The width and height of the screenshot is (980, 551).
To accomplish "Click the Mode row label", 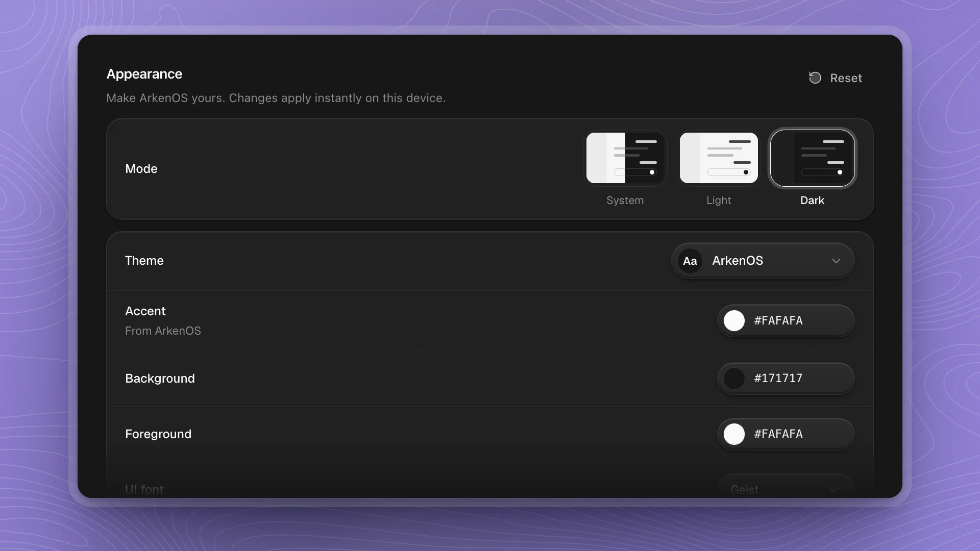I will click(x=141, y=169).
